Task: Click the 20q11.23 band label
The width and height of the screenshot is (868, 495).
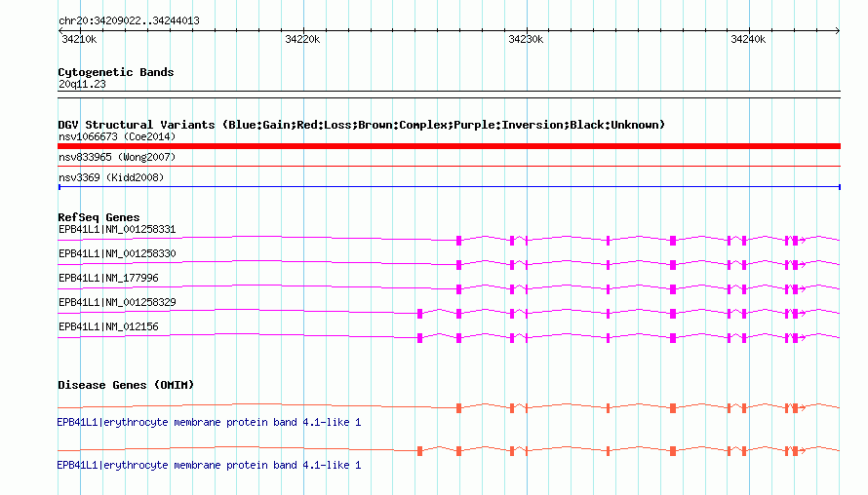Action: [x=82, y=84]
